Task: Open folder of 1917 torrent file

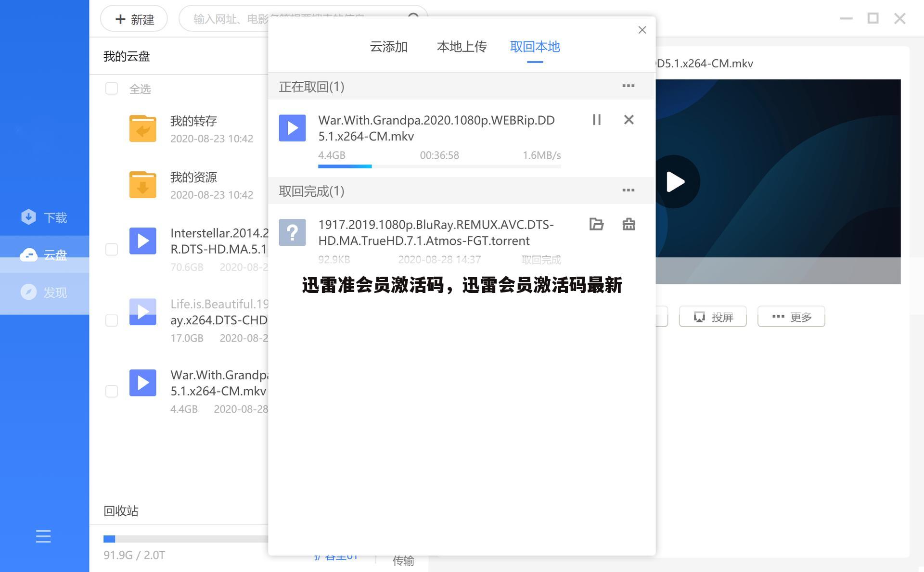Action: click(x=596, y=224)
